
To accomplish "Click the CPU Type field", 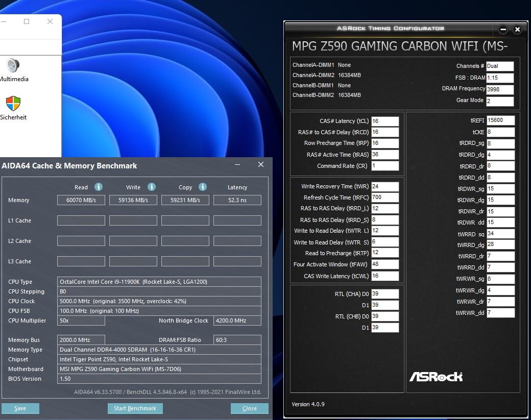I will [x=159, y=282].
